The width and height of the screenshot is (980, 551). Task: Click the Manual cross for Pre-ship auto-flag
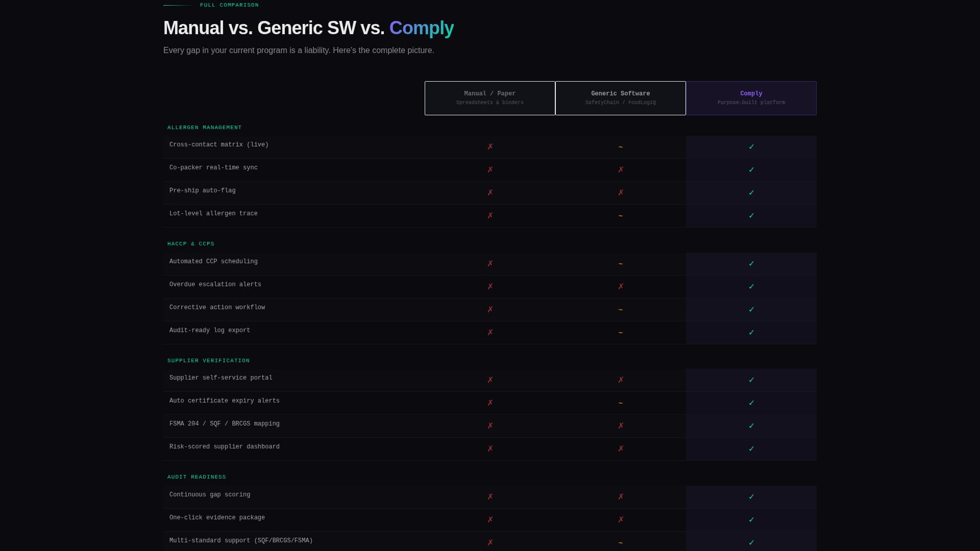[490, 193]
